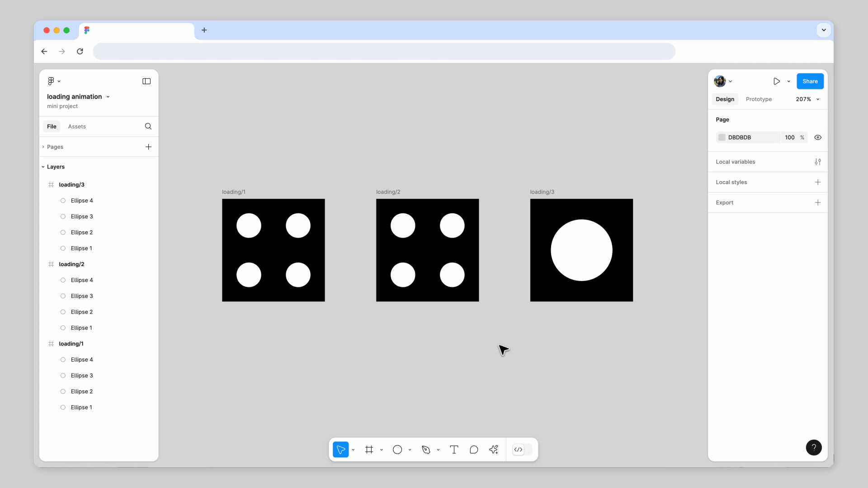Open the Actions AI sparkle tool
The width and height of the screenshot is (868, 488).
pyautogui.click(x=494, y=450)
